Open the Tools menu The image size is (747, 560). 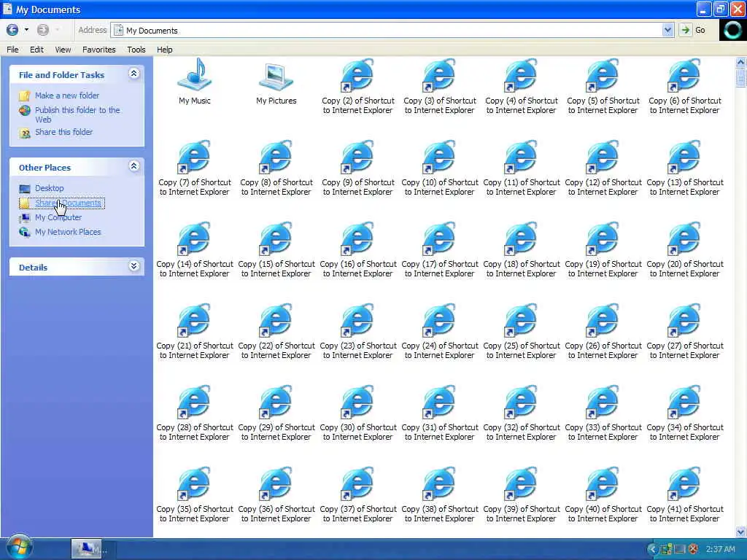pos(136,50)
